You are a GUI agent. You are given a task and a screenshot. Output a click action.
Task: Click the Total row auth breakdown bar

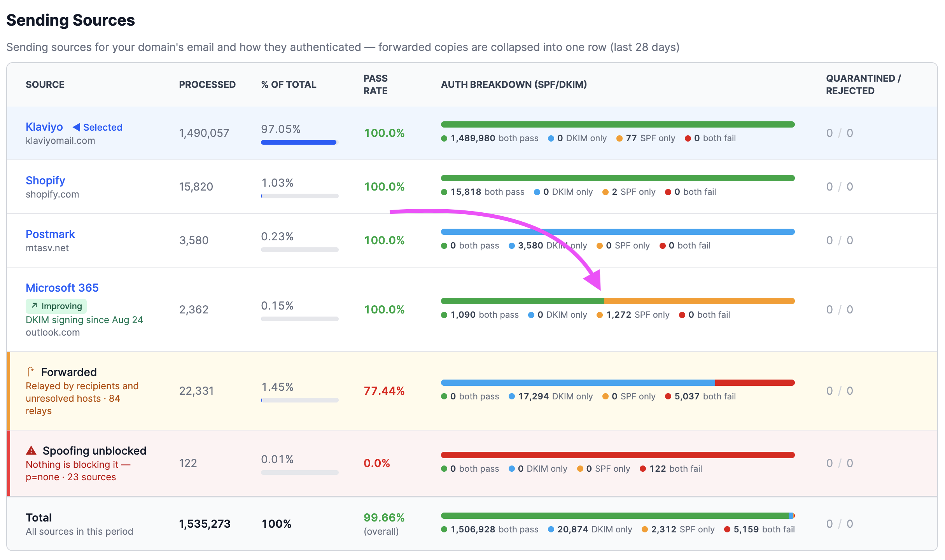point(618,516)
